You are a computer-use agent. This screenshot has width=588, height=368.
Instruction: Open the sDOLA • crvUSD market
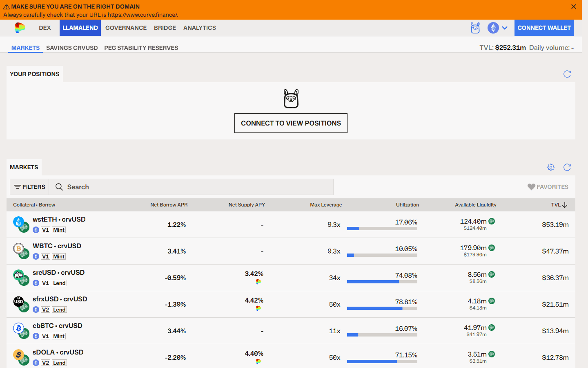click(x=58, y=352)
